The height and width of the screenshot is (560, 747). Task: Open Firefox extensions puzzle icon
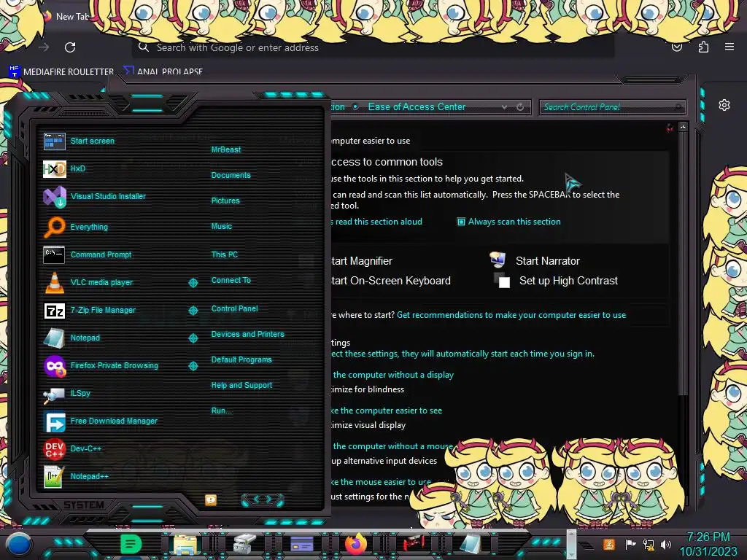[703, 47]
